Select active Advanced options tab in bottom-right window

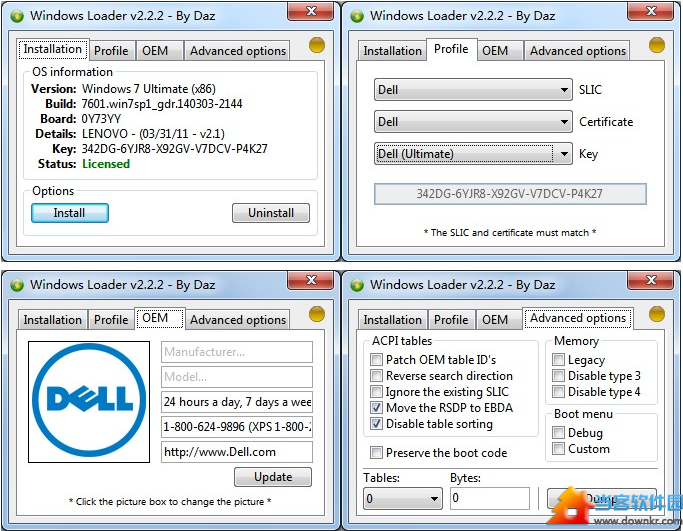(x=578, y=318)
